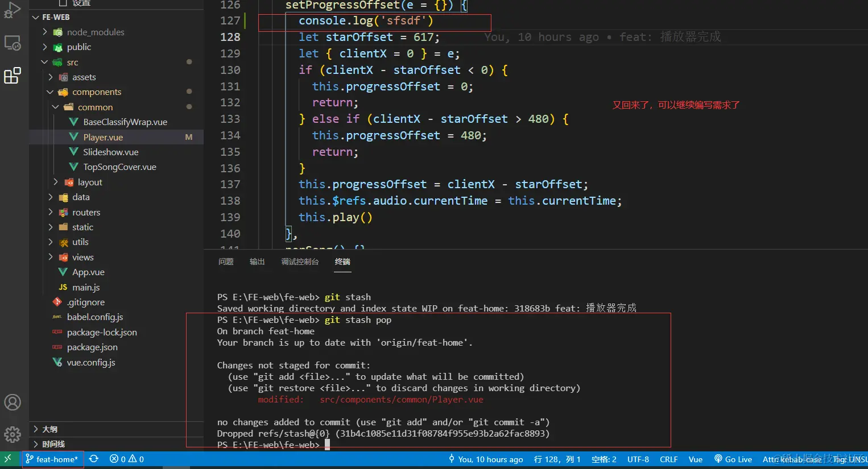Viewport: 868px width, 469px height.
Task: Select the 终端 terminal tab
Action: coord(342,262)
